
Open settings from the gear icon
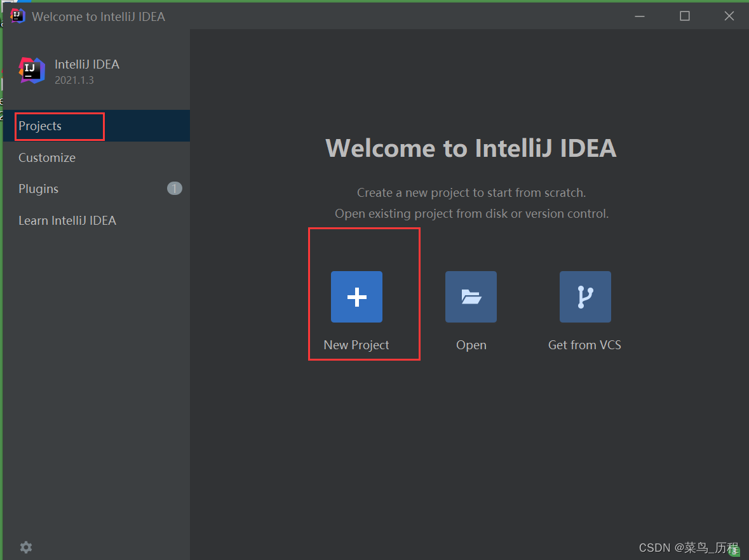point(25,547)
